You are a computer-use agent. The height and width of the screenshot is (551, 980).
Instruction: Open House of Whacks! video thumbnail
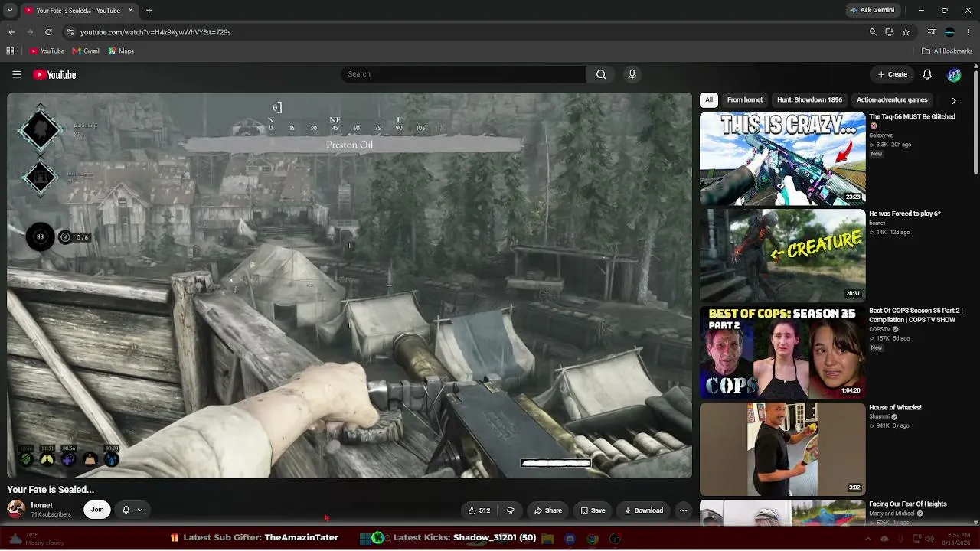pos(782,449)
